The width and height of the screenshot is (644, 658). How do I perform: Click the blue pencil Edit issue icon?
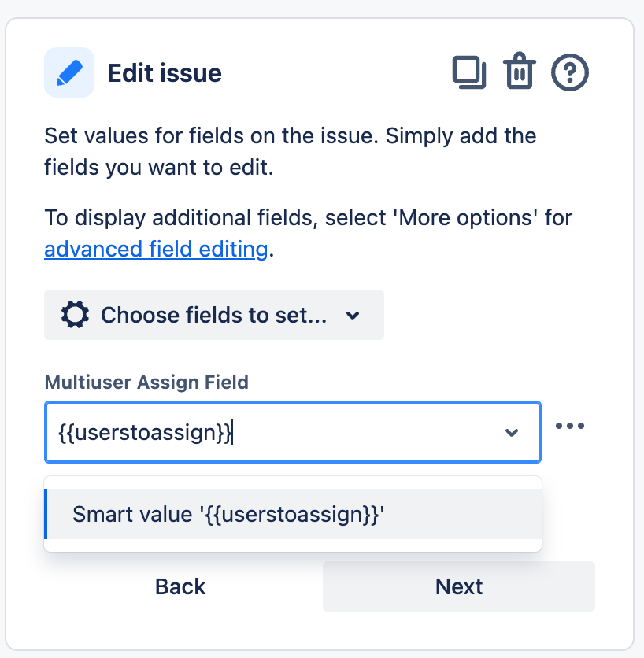(x=69, y=72)
